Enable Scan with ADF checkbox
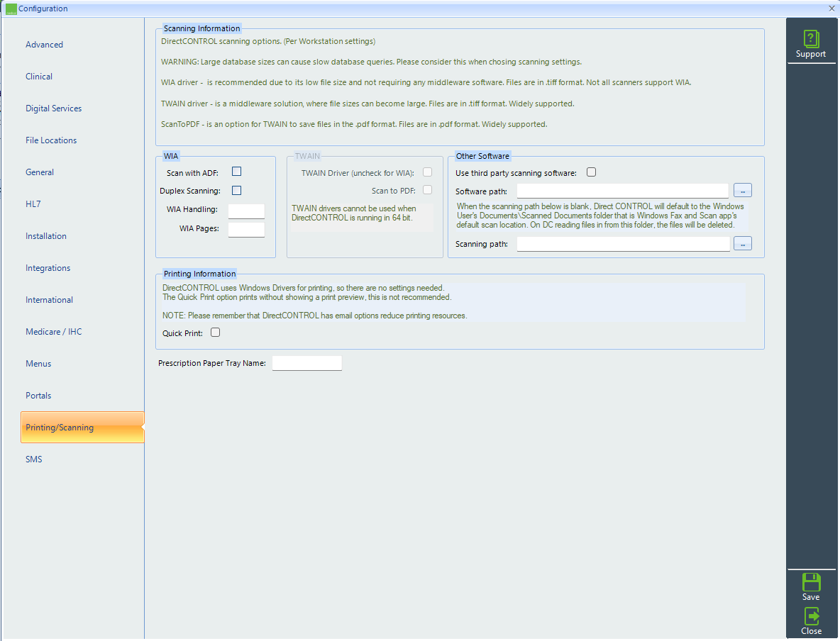Image resolution: width=840 pixels, height=641 pixels. (236, 172)
